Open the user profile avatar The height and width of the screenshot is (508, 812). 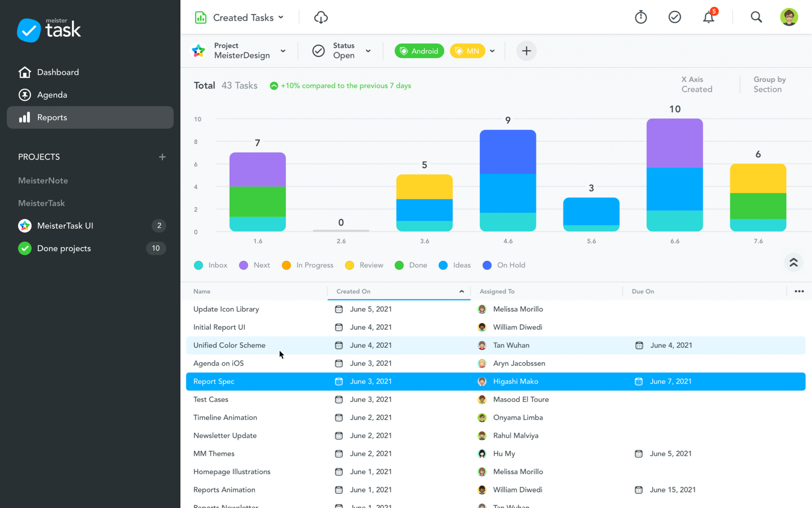click(789, 17)
